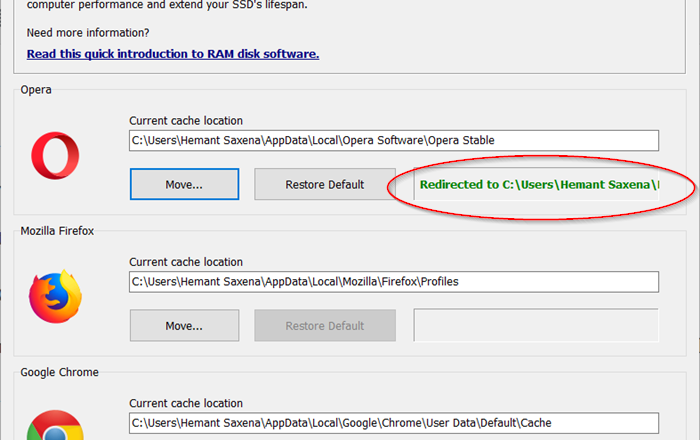Click Move button under Opera

point(184,184)
